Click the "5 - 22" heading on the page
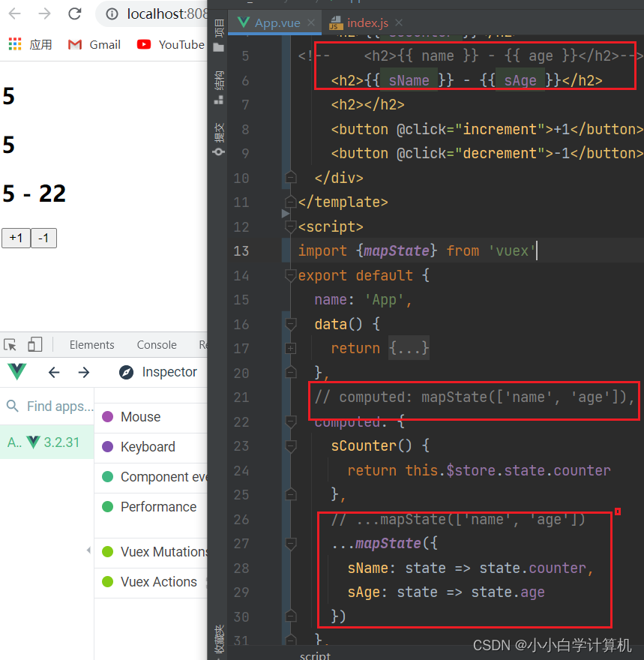 point(34,193)
